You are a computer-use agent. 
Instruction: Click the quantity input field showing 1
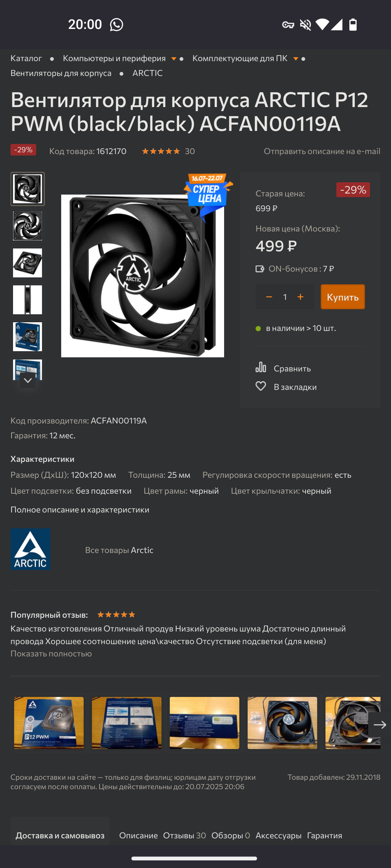coord(285,297)
